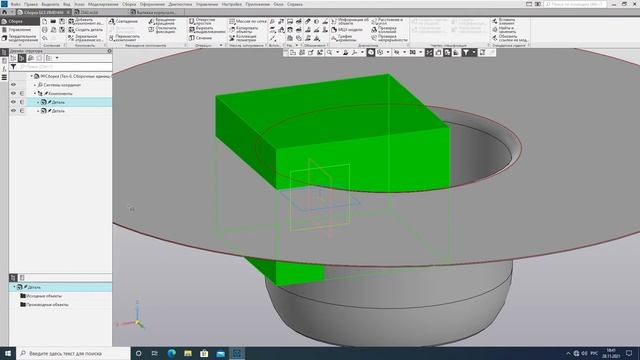Toggle the highlighted structure view button in tree toolbar
This screenshot has height=360, width=640.
[22, 58]
